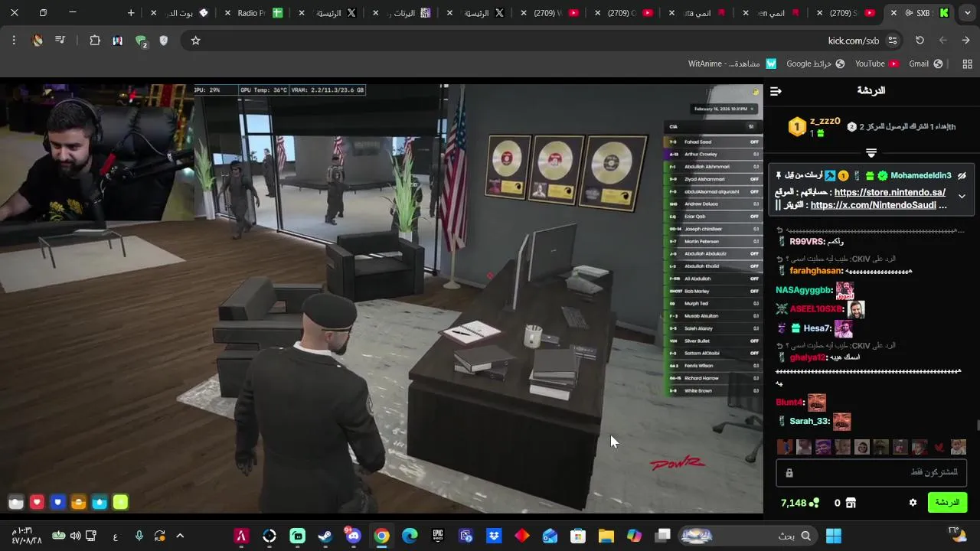Show hidden system tray icons

(x=180, y=536)
